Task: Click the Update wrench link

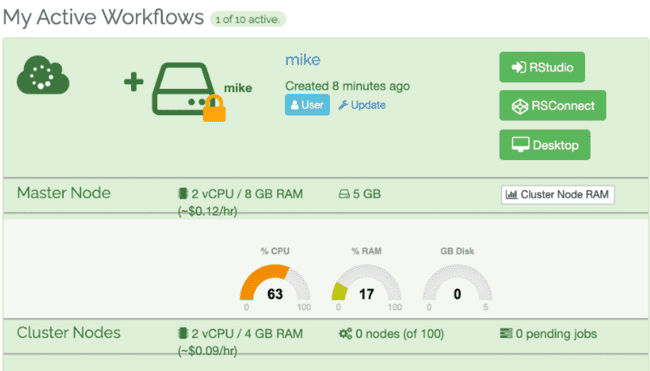Action: tap(362, 105)
